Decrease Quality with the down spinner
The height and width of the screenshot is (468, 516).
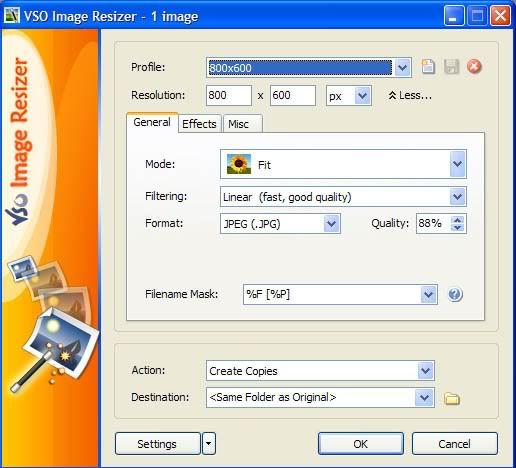click(458, 228)
